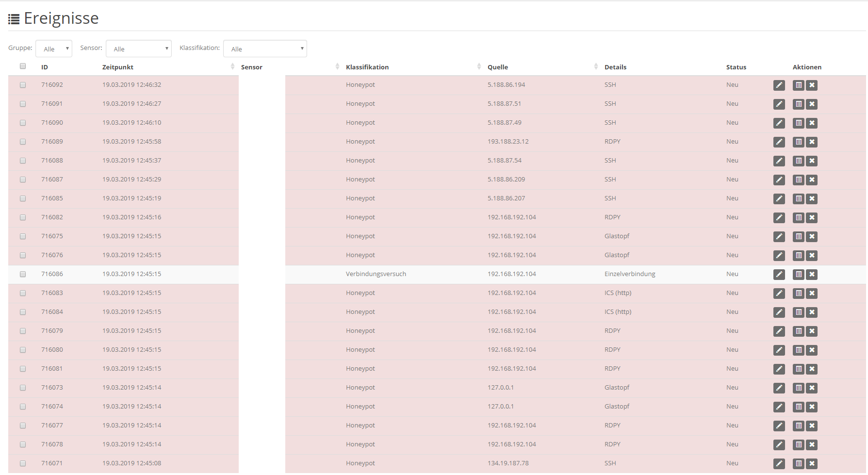Show details of event 716075
The image size is (868, 475).
pyautogui.click(x=799, y=237)
